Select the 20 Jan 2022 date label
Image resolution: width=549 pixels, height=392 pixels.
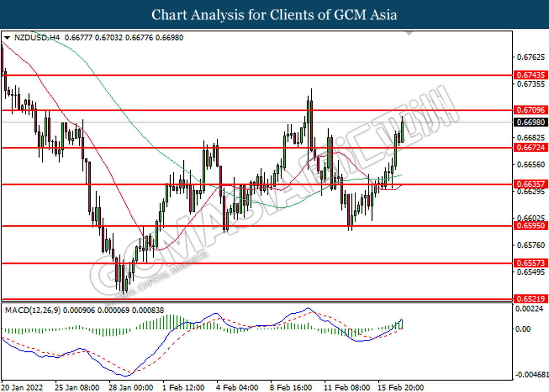[x=22, y=387]
